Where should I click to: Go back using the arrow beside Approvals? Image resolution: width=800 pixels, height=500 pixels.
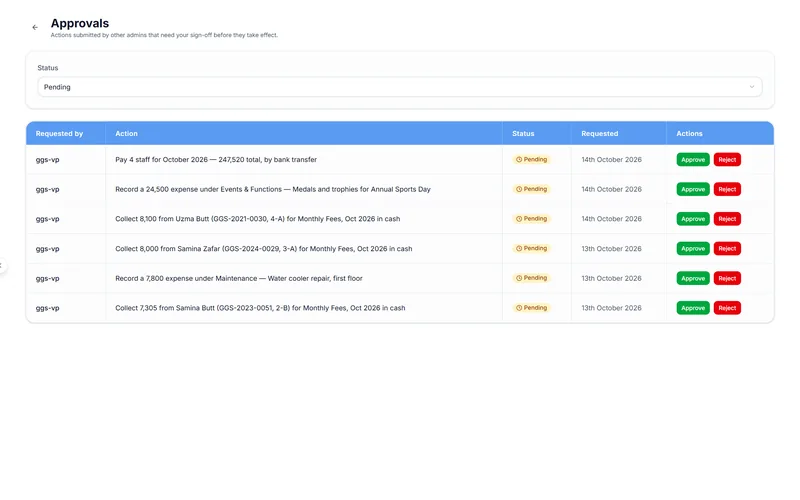coord(35,28)
